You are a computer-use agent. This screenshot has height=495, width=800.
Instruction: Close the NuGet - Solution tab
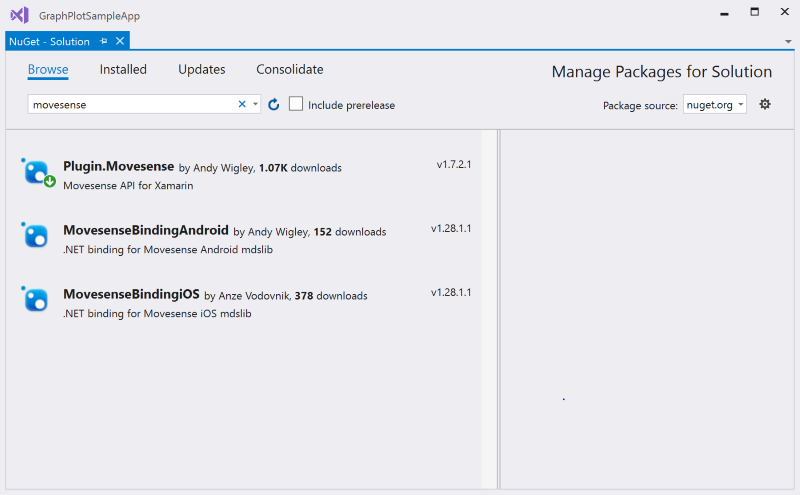pos(120,41)
